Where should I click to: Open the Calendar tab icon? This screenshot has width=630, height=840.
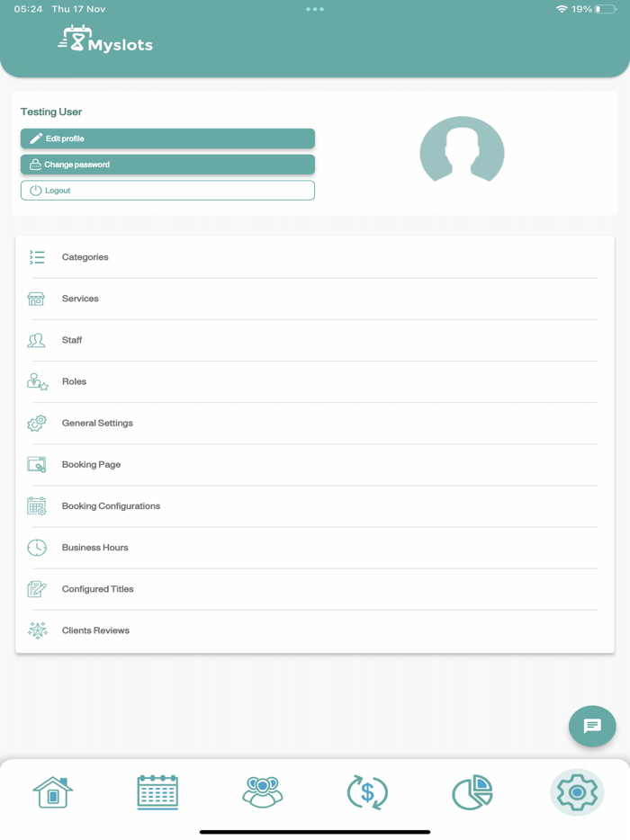[157, 791]
